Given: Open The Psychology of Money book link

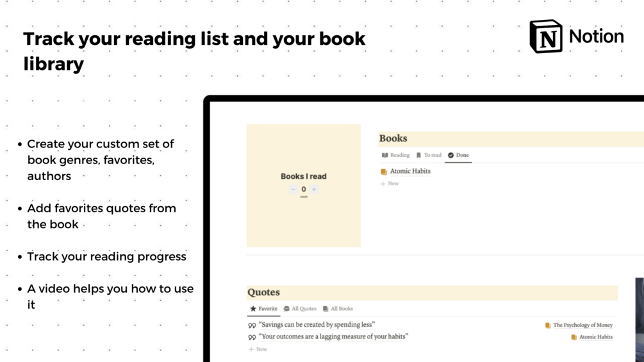Looking at the screenshot, I should pyautogui.click(x=582, y=325).
